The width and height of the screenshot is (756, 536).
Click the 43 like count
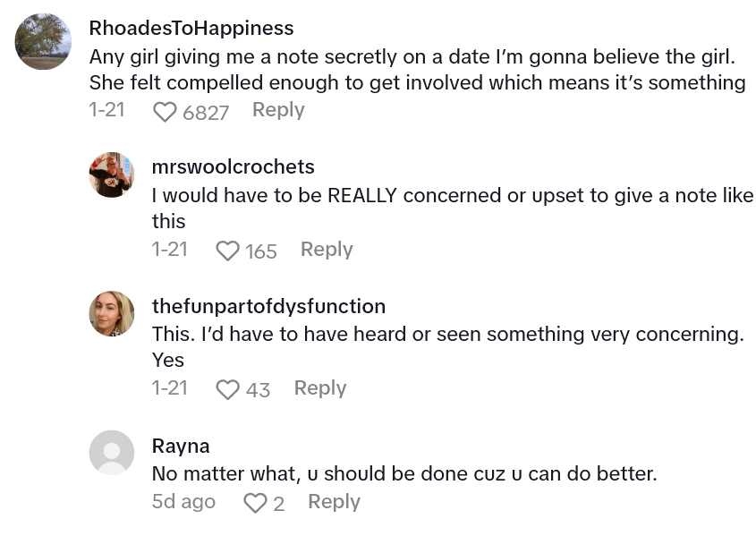pyautogui.click(x=258, y=390)
